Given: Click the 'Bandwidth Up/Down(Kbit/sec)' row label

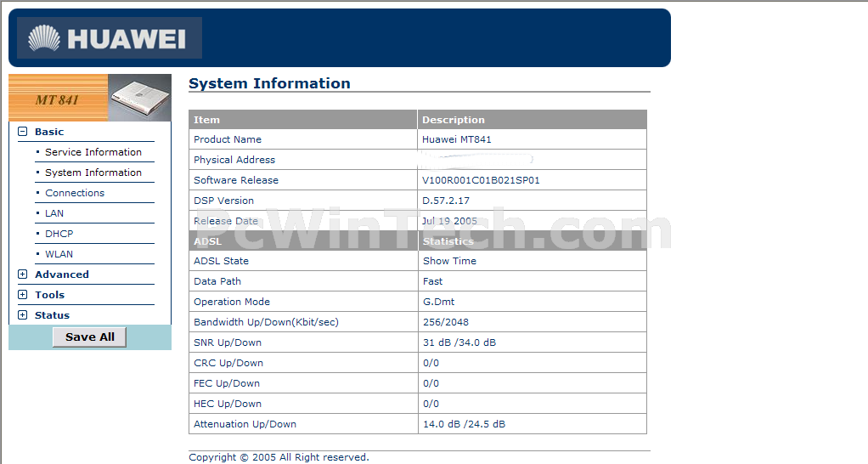Looking at the screenshot, I should coord(266,322).
